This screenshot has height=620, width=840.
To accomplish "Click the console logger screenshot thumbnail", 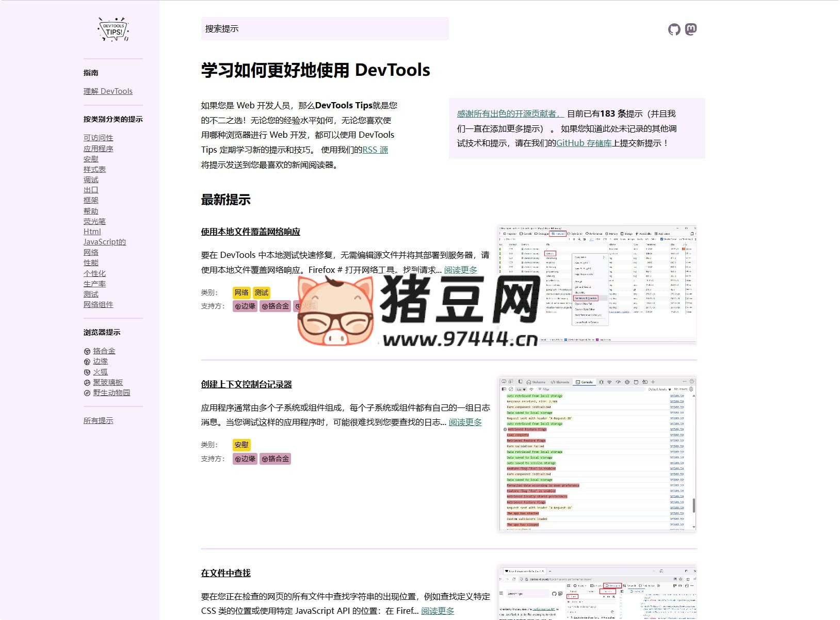I will pyautogui.click(x=597, y=454).
